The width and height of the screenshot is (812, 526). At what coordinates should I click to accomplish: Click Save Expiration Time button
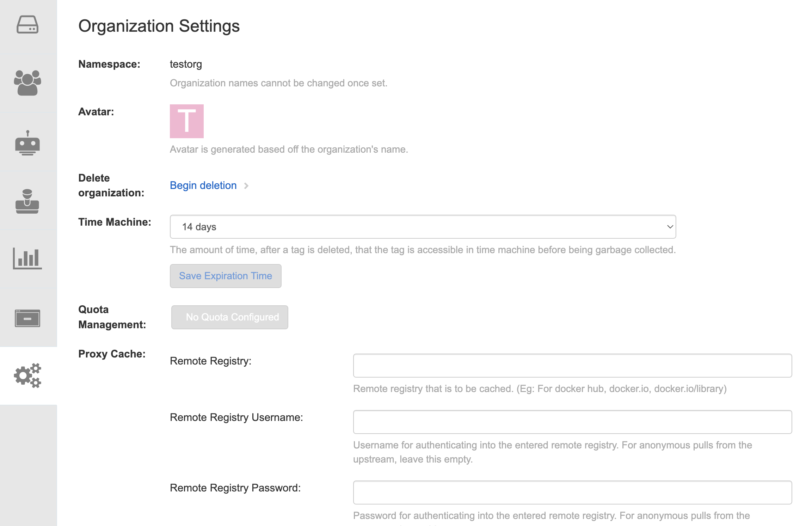coord(226,275)
